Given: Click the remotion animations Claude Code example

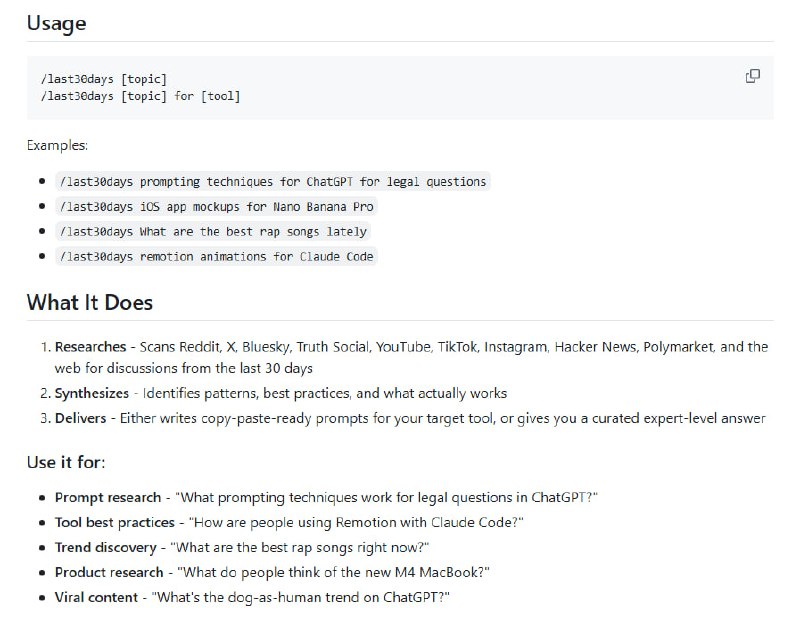Looking at the screenshot, I should pos(217,256).
